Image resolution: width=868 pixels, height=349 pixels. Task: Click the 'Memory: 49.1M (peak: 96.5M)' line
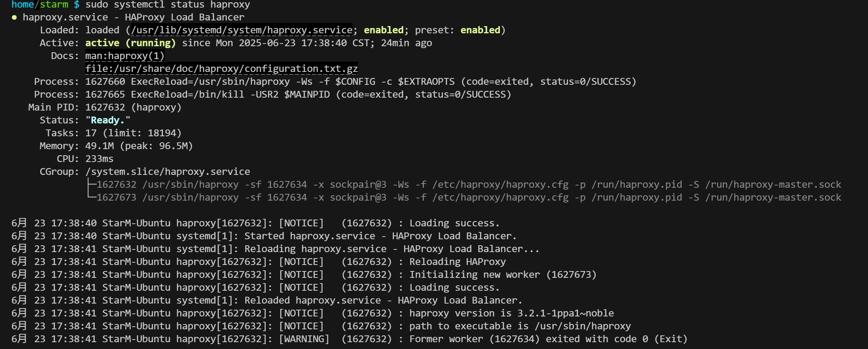(116, 146)
